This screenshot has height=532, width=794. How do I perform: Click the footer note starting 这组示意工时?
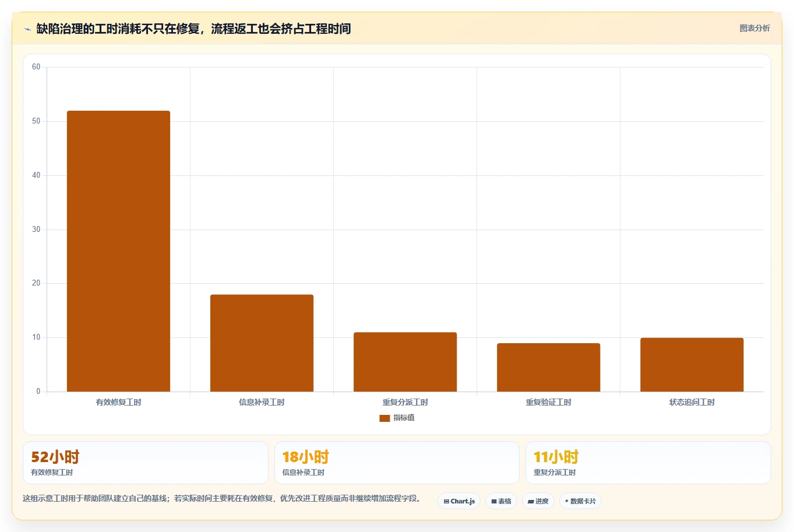[222, 498]
